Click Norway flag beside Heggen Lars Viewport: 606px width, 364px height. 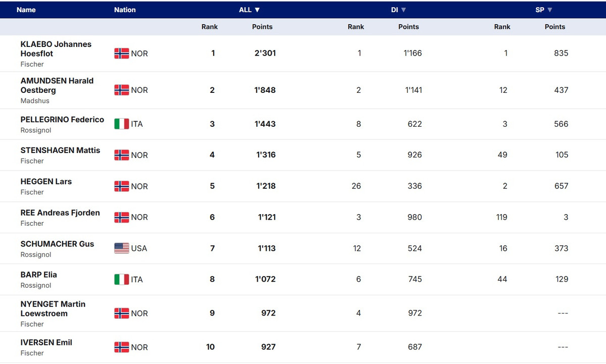tap(122, 186)
